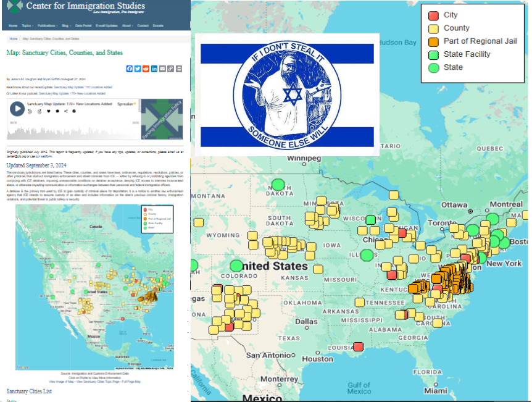Click the San Antonio label on map
The image size is (532, 402).
pos(268,355)
